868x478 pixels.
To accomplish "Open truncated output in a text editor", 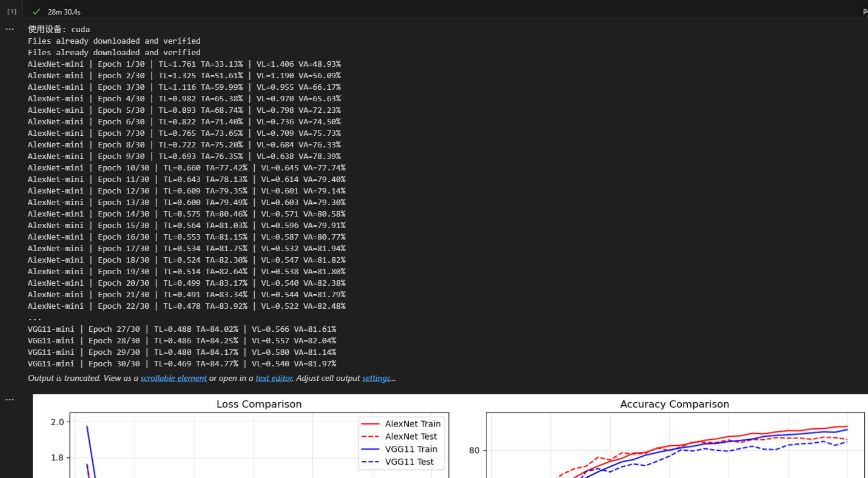I will 274,378.
